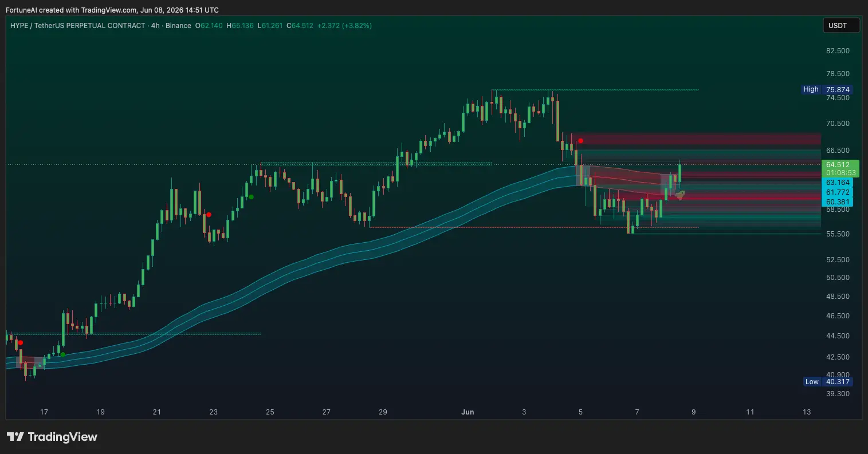The image size is (868, 454).
Task: Click the HYPE / TetherUS PERPETUAL CONTRACT symbol title
Action: [x=77, y=26]
